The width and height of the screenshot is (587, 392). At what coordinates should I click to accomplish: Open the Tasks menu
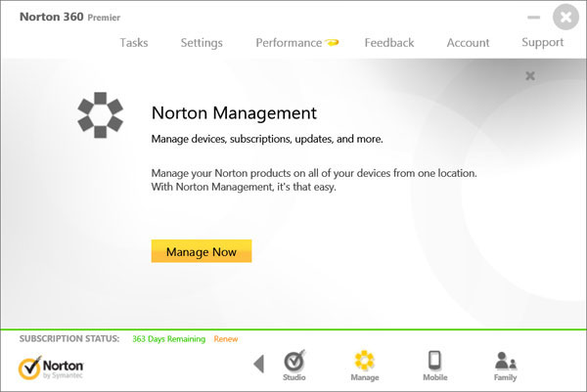(x=134, y=43)
